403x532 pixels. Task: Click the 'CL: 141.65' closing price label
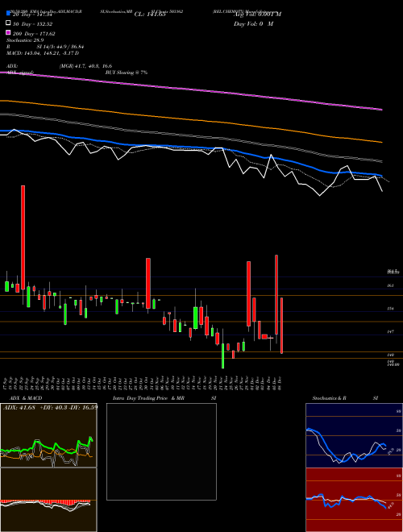pyautogui.click(x=150, y=15)
